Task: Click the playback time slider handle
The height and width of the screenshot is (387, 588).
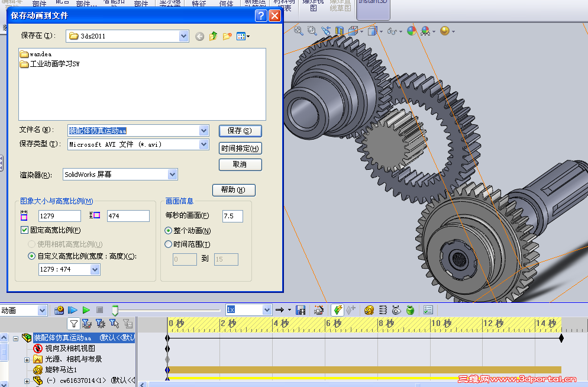Action: [115, 311]
